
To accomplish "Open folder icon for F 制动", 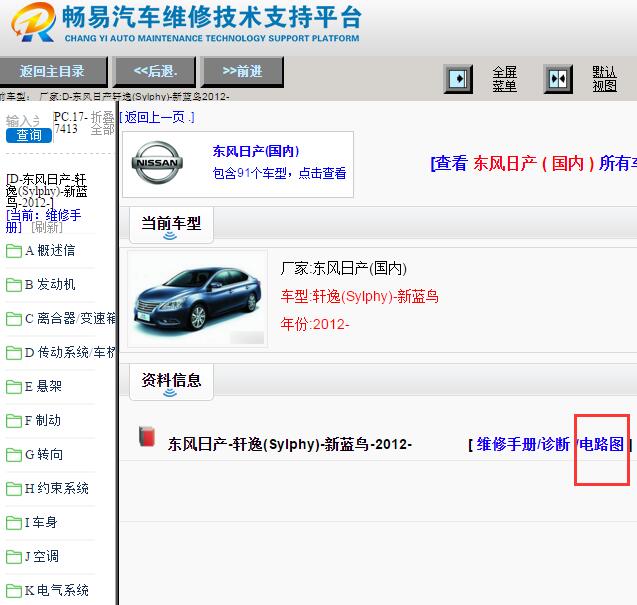I will 14,421.
